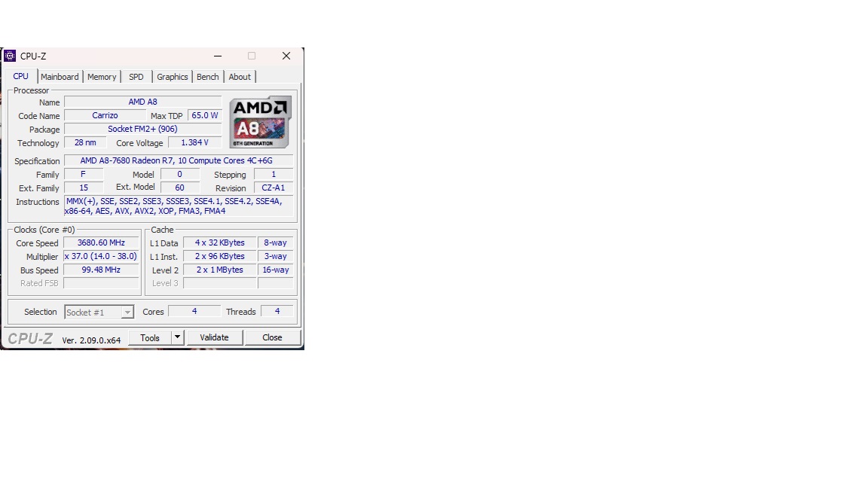Click the L1 Data value 4 x 32 KBytes
Viewport: 868px width, 488px height.
point(220,243)
